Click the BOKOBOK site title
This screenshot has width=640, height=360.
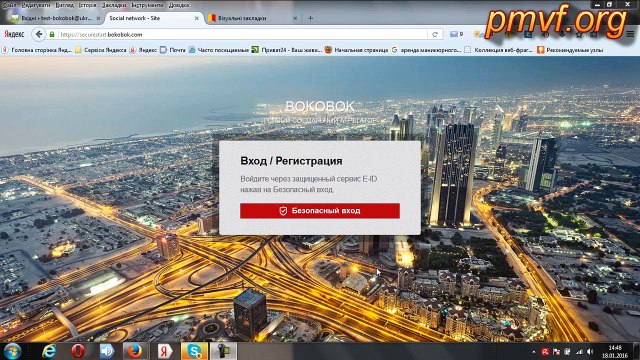point(320,106)
